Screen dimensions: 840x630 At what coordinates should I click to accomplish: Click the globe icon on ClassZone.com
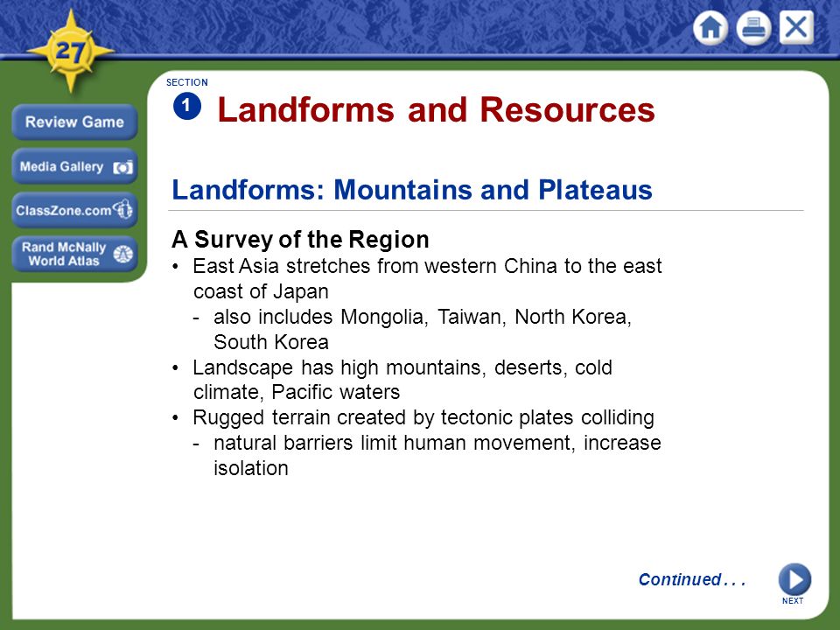pos(122,209)
